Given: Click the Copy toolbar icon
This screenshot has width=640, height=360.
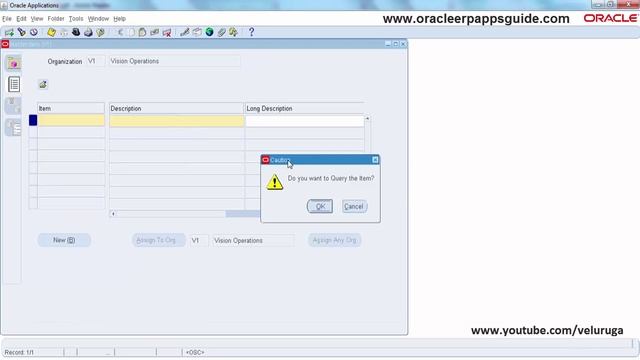Looking at the screenshot, I should point(131,32).
